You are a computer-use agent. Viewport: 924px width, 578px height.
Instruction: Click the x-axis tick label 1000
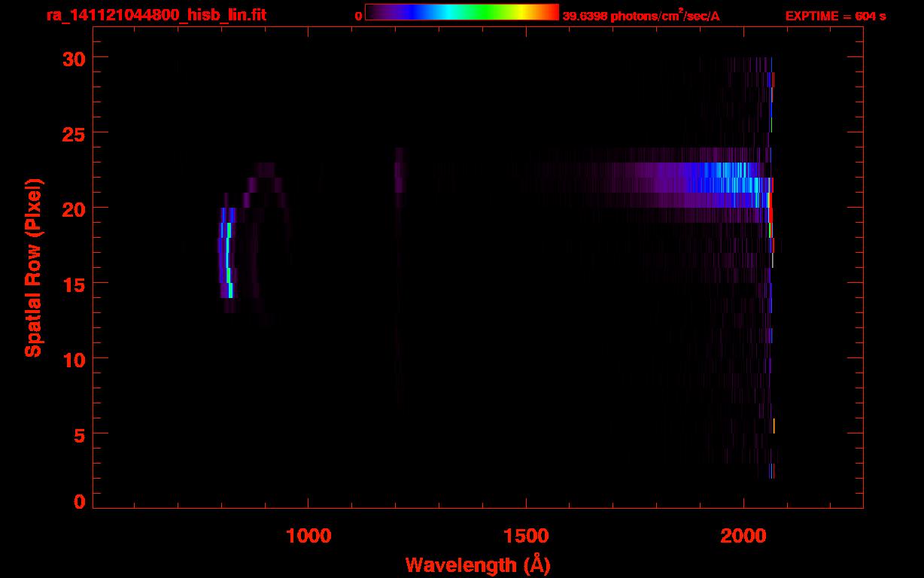[309, 534]
